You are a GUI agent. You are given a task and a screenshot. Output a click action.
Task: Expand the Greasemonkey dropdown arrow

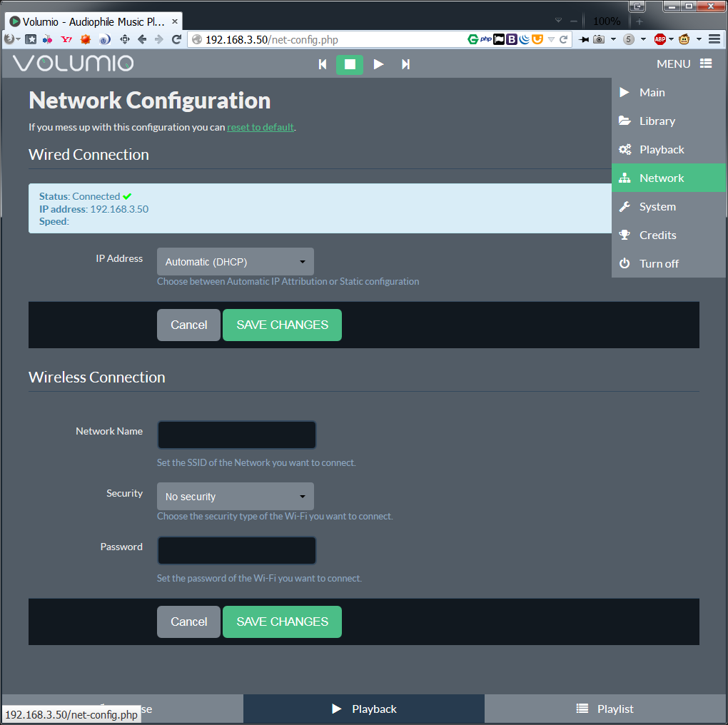click(x=699, y=39)
